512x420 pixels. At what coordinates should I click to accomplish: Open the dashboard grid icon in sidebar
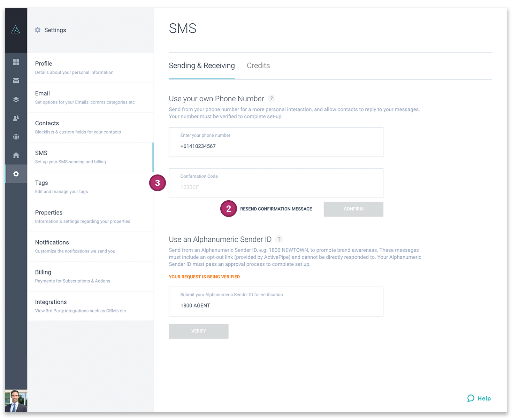16,62
